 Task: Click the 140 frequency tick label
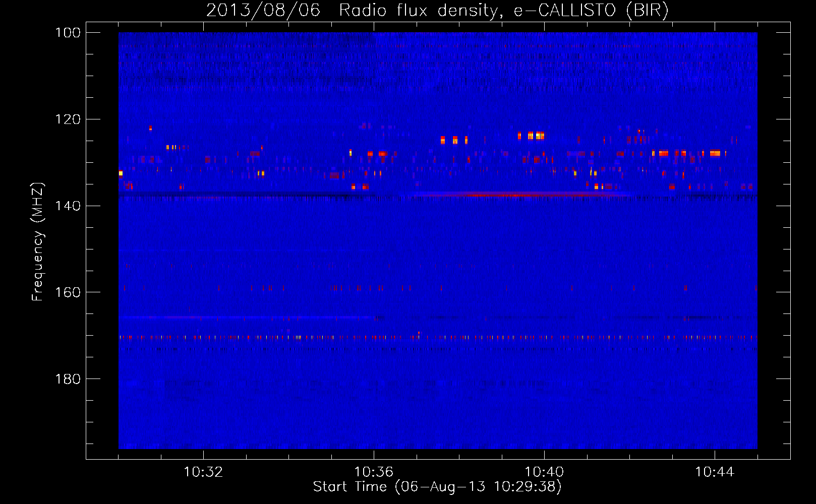[x=68, y=206]
